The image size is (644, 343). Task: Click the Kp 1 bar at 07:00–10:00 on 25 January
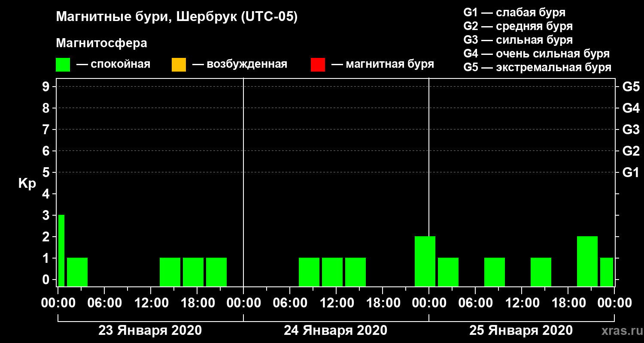coord(495,272)
